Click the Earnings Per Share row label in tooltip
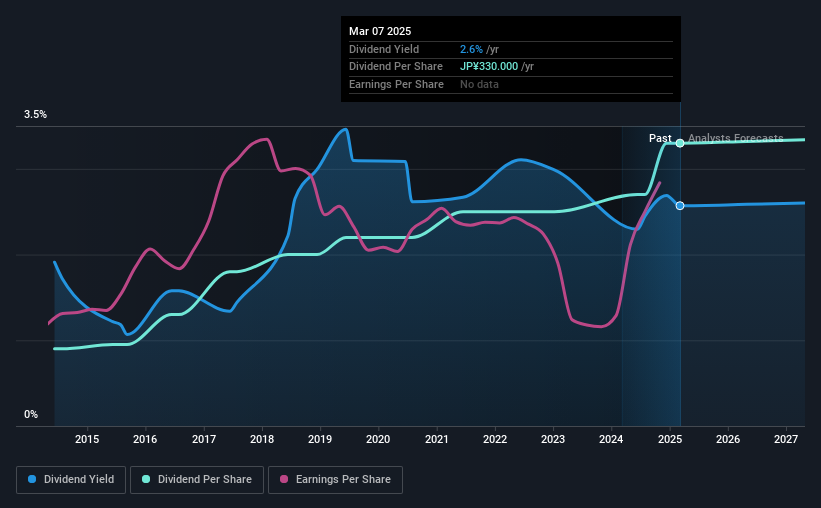This screenshot has height=508, width=821. [x=396, y=84]
